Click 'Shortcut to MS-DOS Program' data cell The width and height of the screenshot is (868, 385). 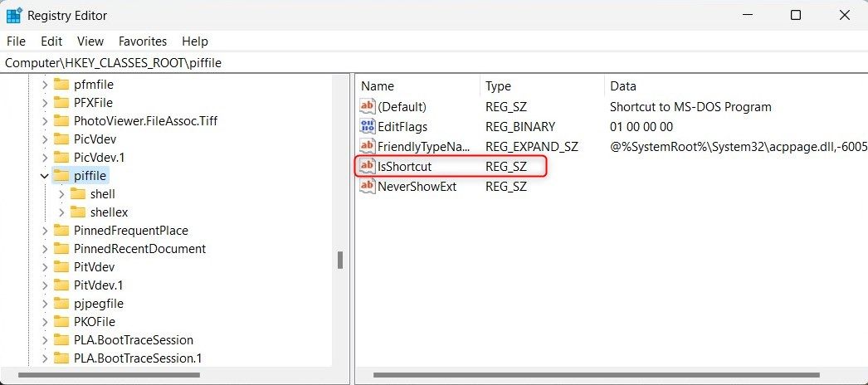pos(690,107)
